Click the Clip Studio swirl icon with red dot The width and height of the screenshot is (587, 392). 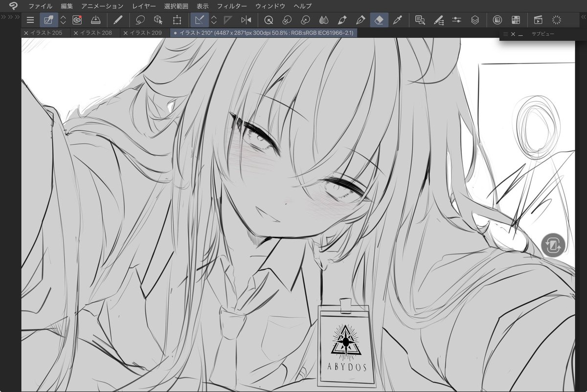[x=77, y=20]
